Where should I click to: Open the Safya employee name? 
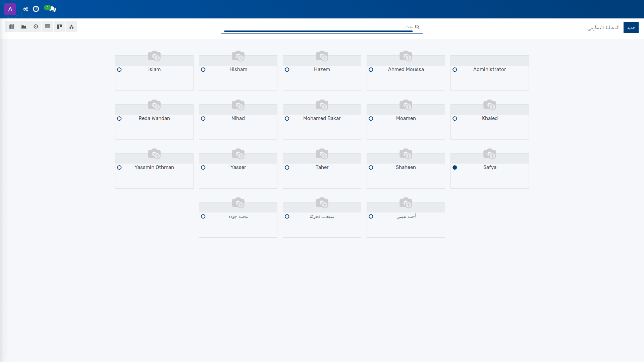point(490,167)
